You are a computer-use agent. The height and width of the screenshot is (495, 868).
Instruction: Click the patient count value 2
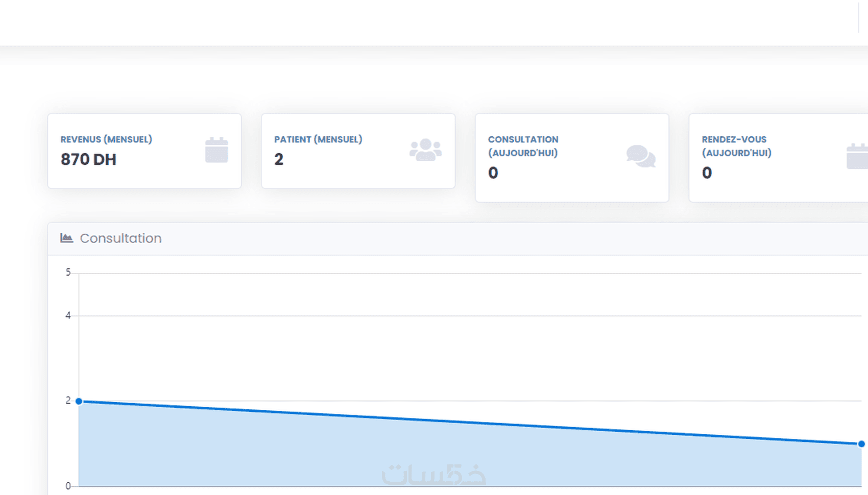coord(279,159)
